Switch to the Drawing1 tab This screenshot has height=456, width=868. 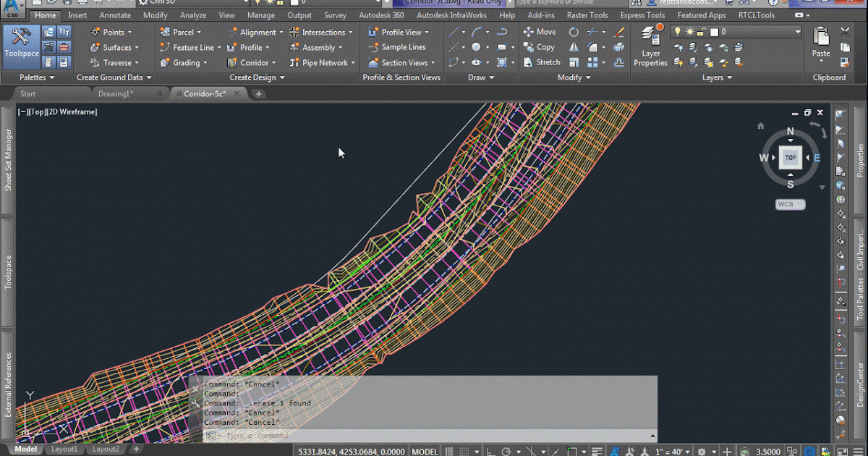click(116, 93)
